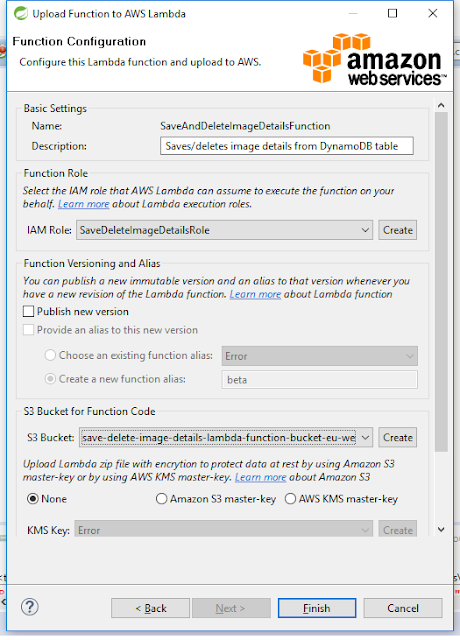The image size is (460, 640).
Task: Click the help question mark icon
Action: coord(30,607)
